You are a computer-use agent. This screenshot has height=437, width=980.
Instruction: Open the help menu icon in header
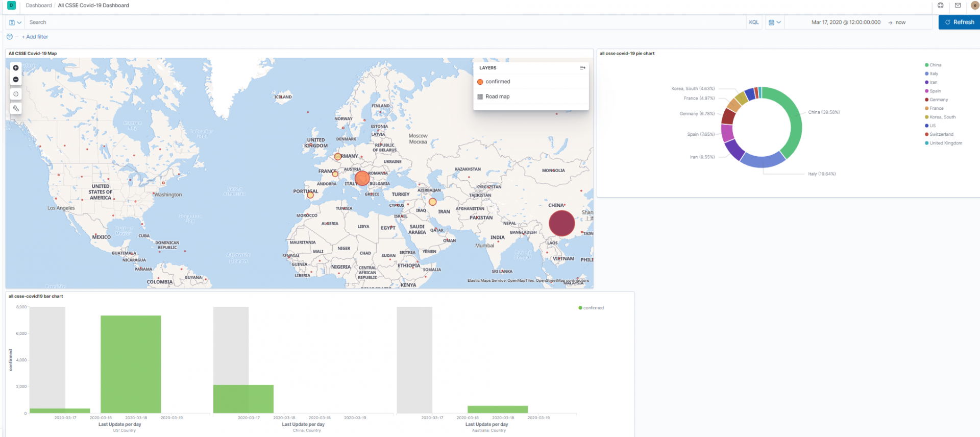941,6
